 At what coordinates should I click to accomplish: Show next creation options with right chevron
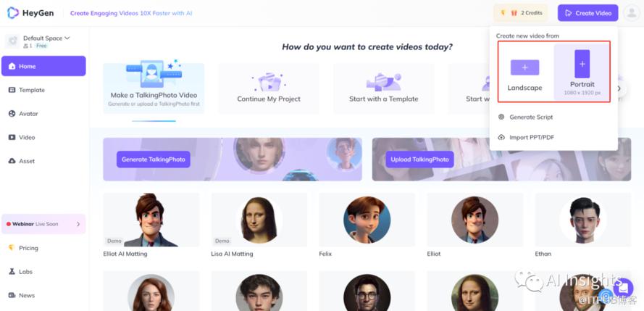(x=619, y=88)
